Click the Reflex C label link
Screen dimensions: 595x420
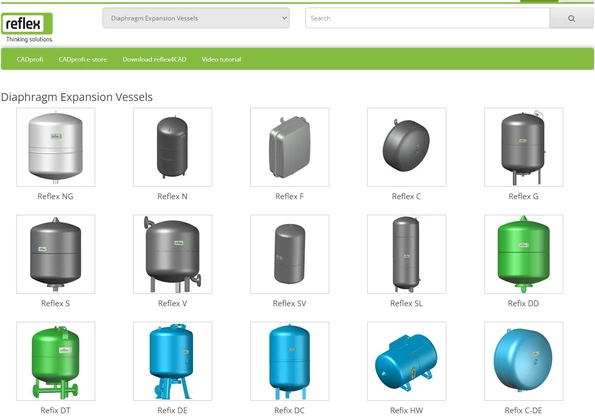pos(406,196)
